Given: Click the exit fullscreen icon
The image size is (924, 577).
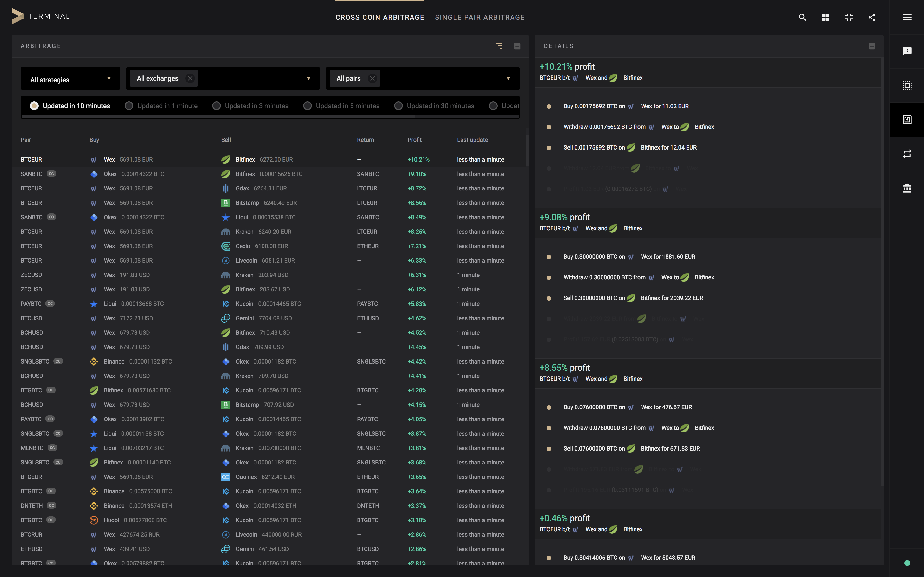Looking at the screenshot, I should click(849, 17).
